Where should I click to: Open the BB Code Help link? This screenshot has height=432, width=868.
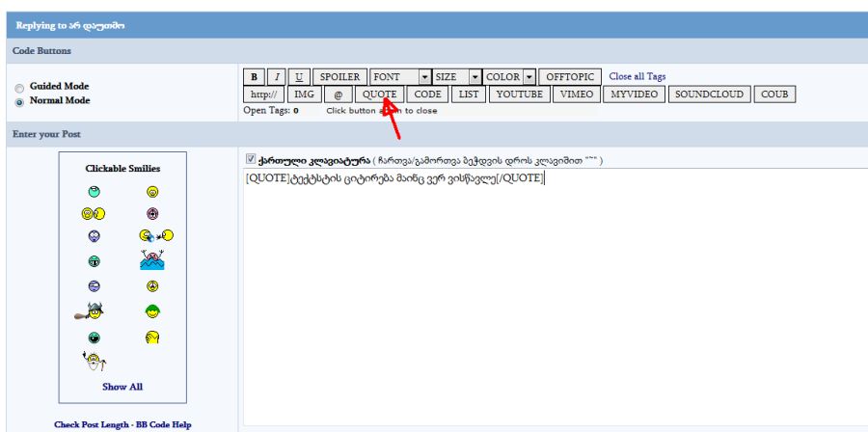pos(164,425)
